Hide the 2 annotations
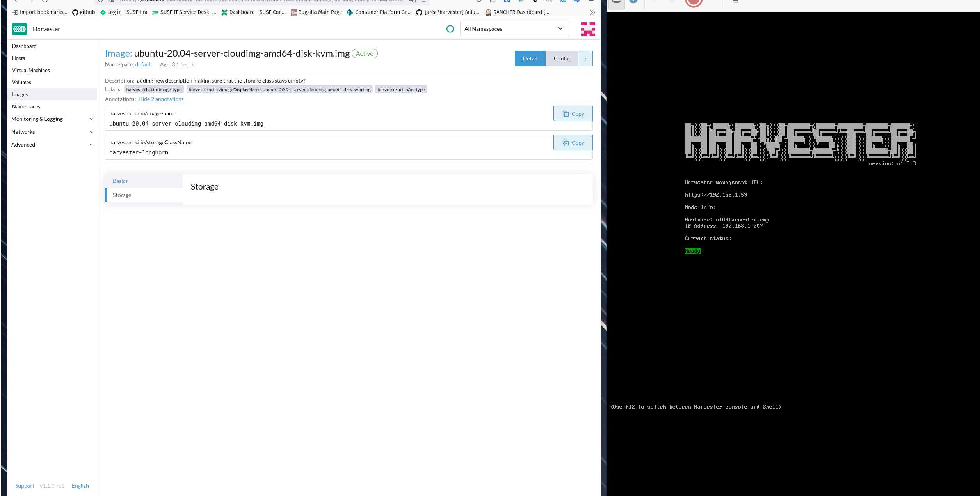 pyautogui.click(x=161, y=99)
